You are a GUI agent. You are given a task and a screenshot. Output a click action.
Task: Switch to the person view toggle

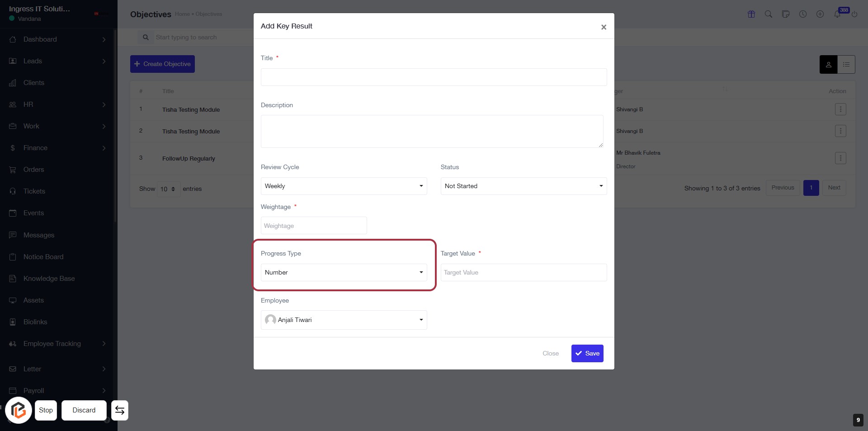829,65
